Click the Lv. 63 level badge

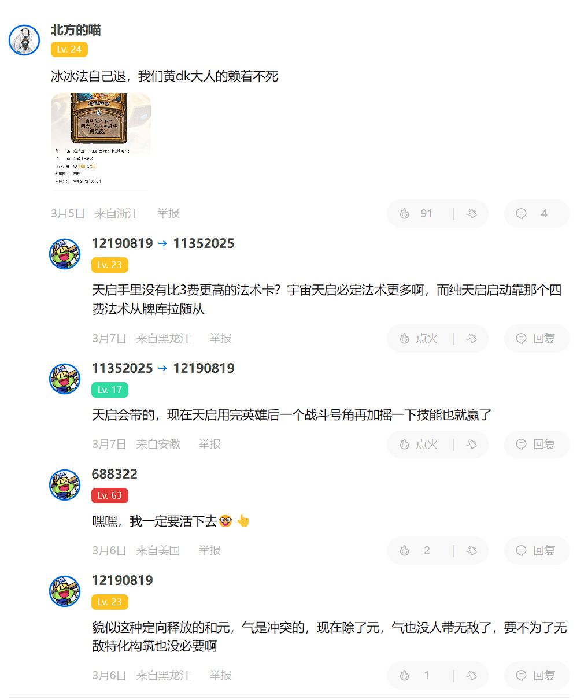110,496
